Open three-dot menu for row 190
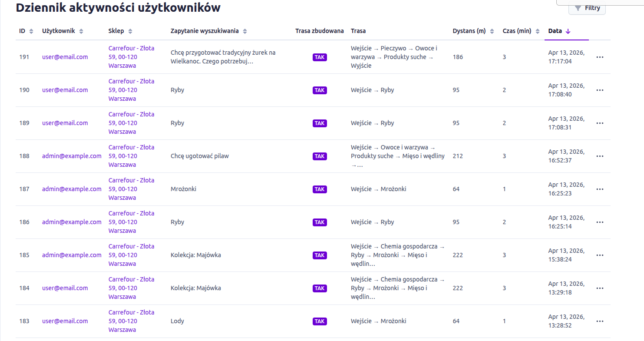 pyautogui.click(x=600, y=90)
